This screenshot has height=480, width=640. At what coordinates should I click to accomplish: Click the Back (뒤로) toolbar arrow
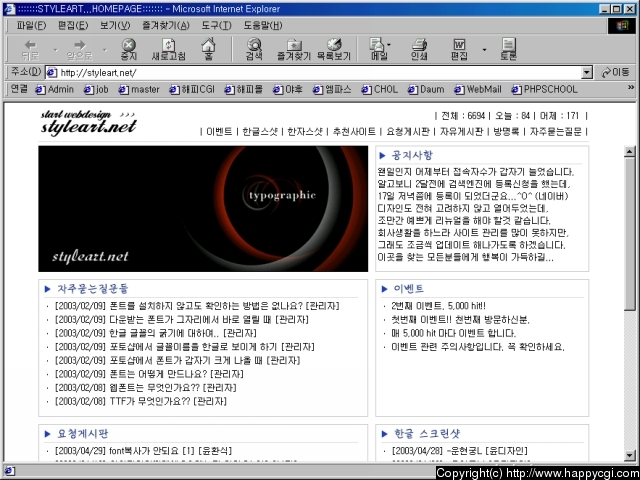[30, 49]
